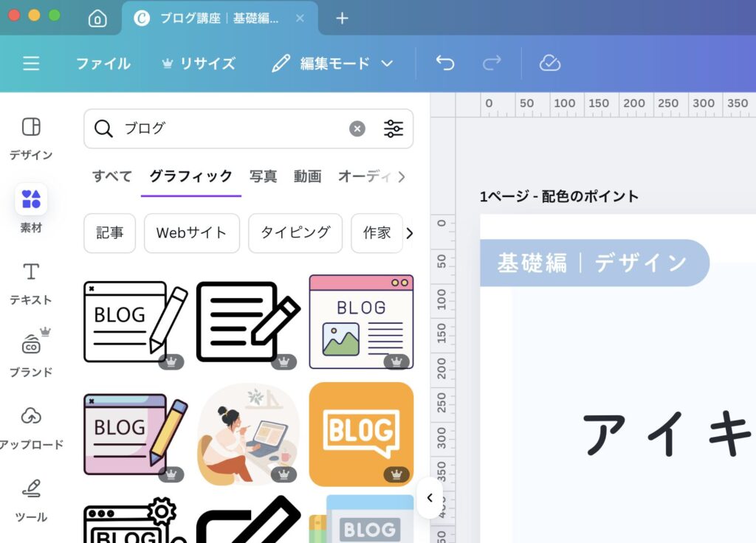Click the 1ページ - 配色のポイント page title

click(x=559, y=196)
